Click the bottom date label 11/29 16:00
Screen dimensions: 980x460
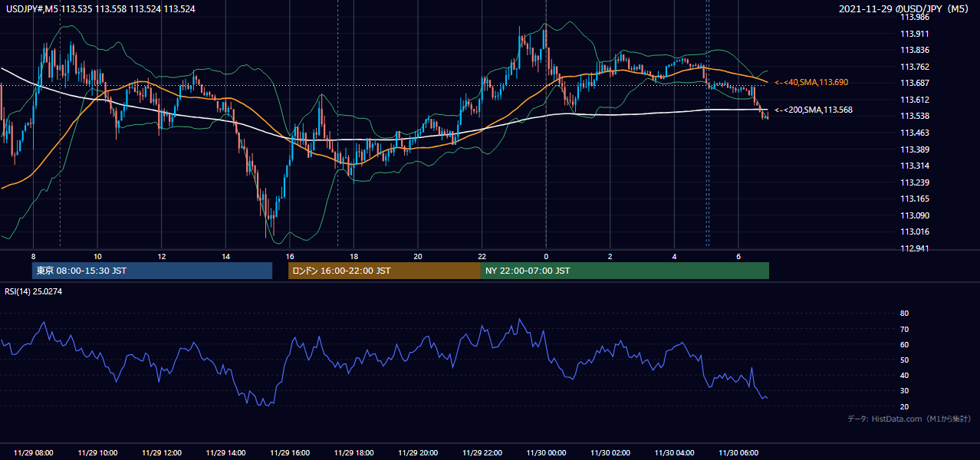(290, 453)
